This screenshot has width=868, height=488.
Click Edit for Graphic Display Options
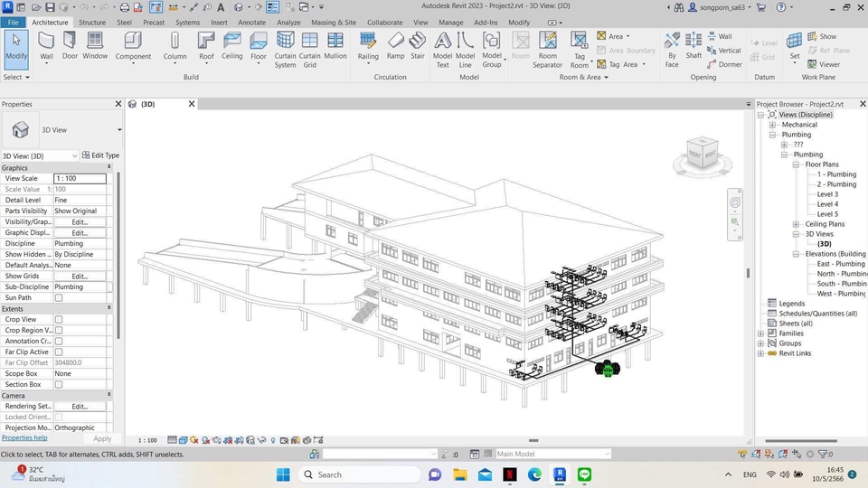tap(80, 233)
